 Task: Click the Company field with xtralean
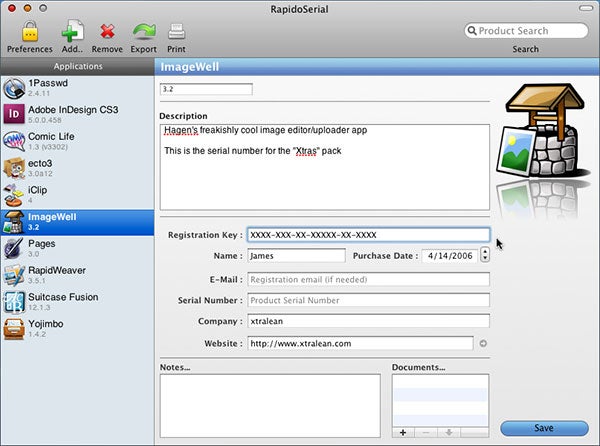coord(368,321)
